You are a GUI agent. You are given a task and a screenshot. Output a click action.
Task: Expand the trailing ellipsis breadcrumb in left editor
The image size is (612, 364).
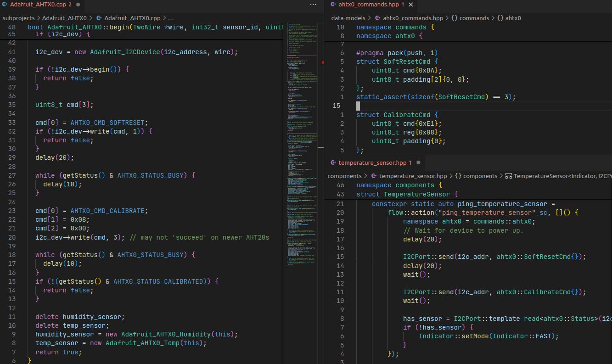(x=171, y=18)
